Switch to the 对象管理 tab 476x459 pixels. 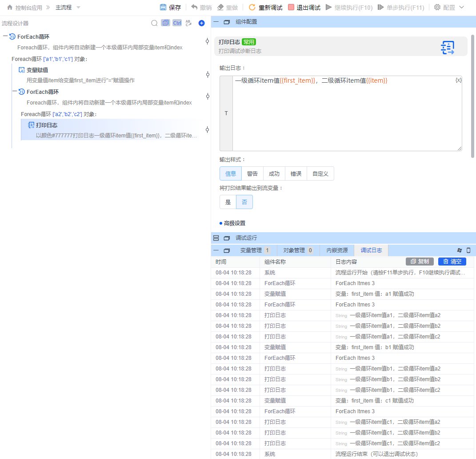[298, 250]
